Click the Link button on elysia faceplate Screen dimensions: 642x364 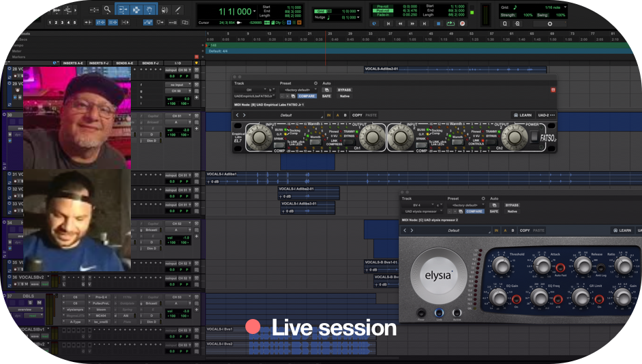(x=439, y=314)
